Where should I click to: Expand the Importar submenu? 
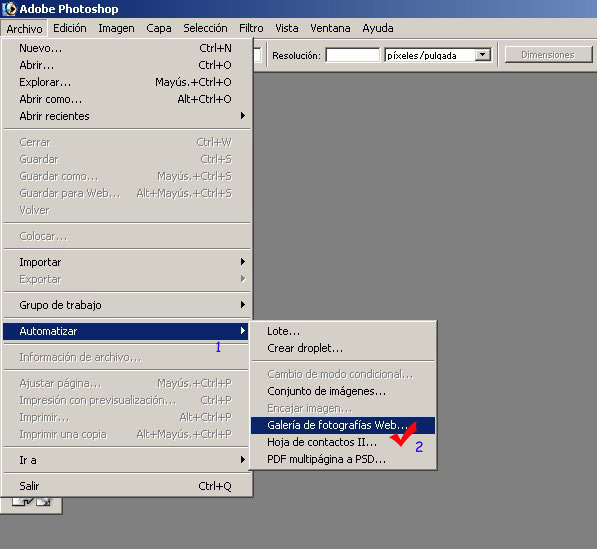tap(126, 262)
